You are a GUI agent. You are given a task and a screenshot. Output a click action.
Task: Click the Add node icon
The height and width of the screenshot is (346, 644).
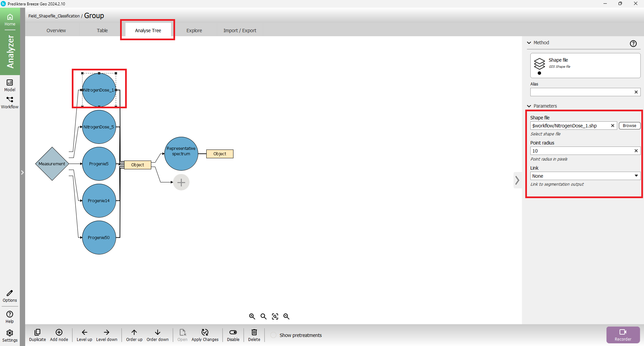59,332
